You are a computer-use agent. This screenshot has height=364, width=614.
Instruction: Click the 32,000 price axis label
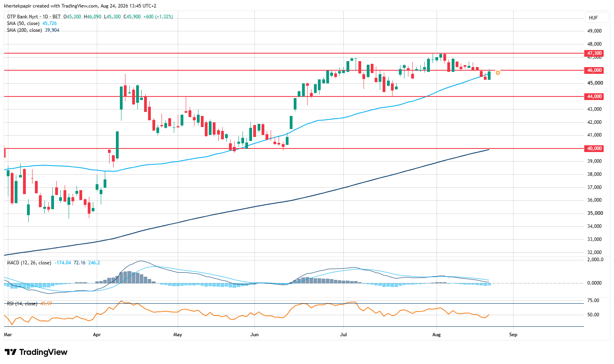pyautogui.click(x=595, y=252)
